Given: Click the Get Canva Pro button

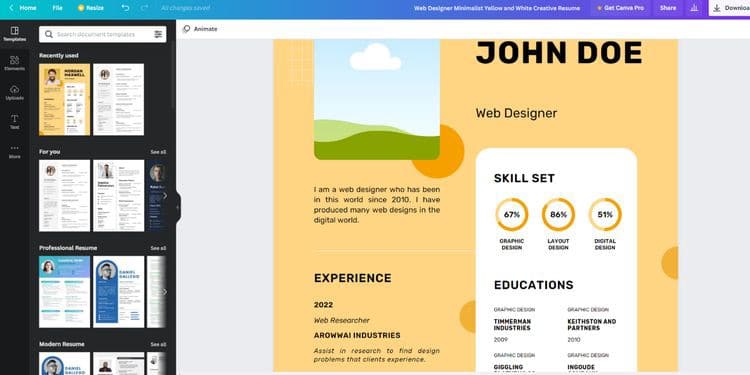Looking at the screenshot, I should [620, 8].
